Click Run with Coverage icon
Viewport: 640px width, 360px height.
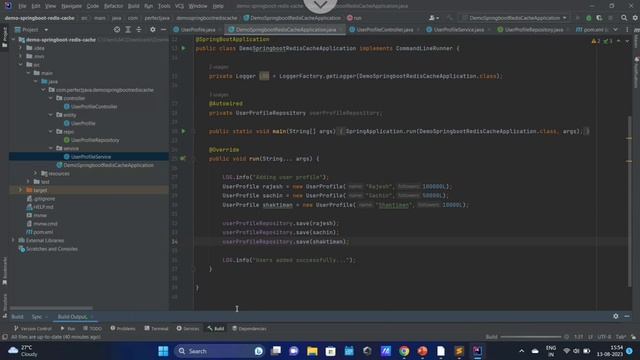599,18
